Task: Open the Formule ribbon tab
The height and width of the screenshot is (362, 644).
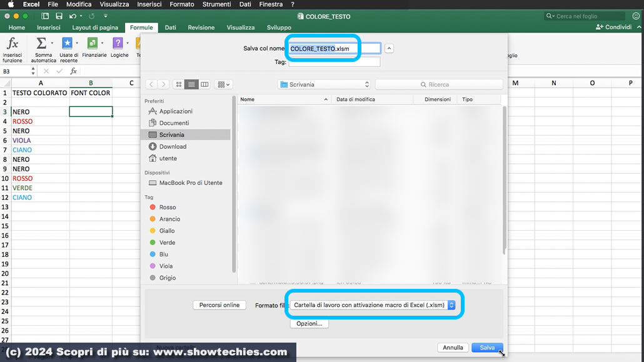Action: [141, 28]
